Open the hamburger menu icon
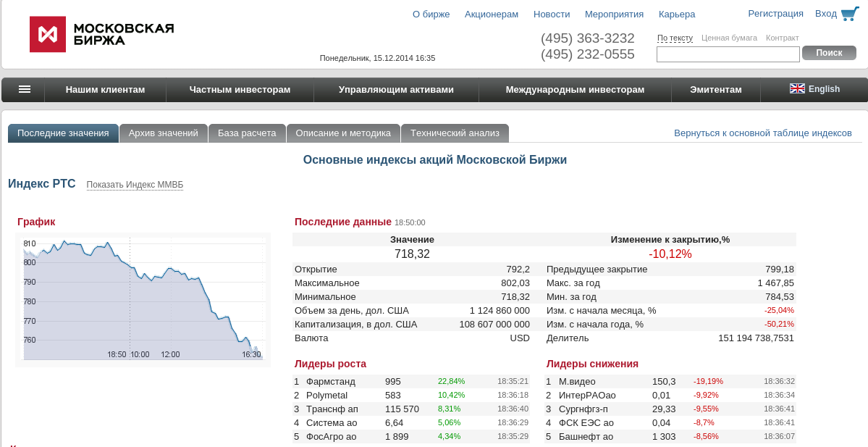 (25, 89)
